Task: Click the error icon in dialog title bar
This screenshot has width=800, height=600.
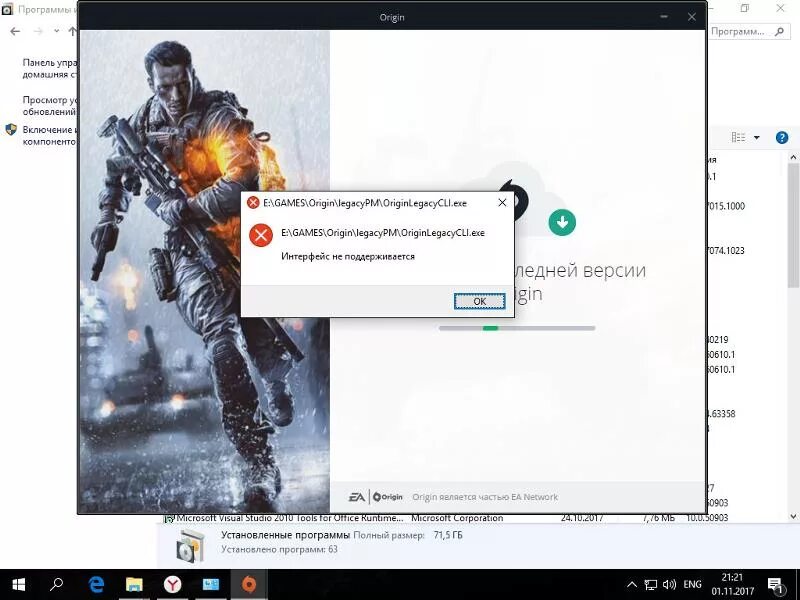Action: click(253, 203)
